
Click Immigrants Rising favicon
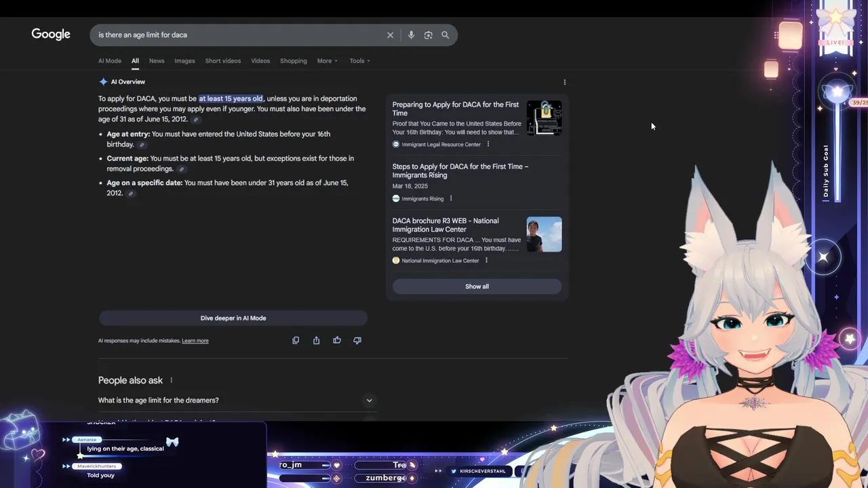tap(396, 199)
